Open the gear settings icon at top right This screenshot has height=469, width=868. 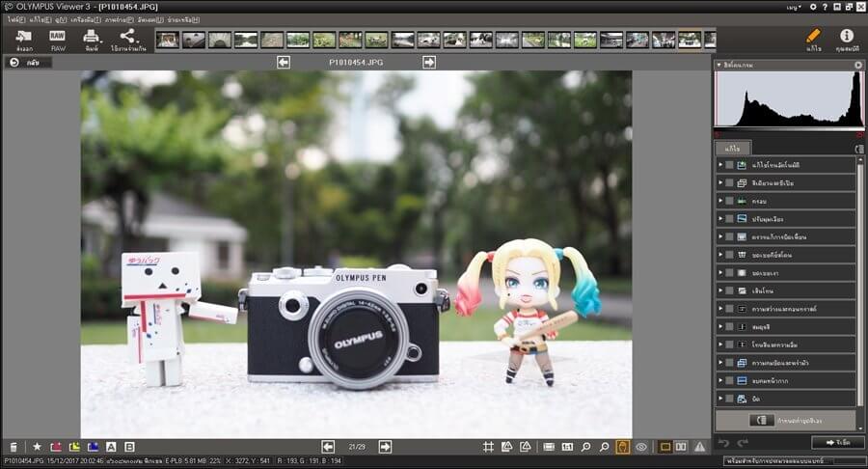pos(813,7)
